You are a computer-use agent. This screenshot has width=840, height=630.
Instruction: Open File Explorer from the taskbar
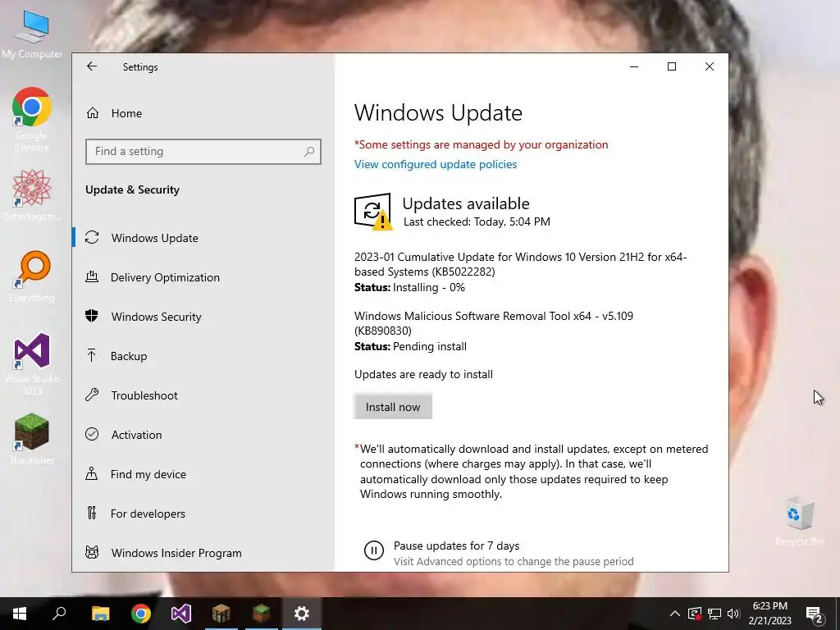click(100, 614)
